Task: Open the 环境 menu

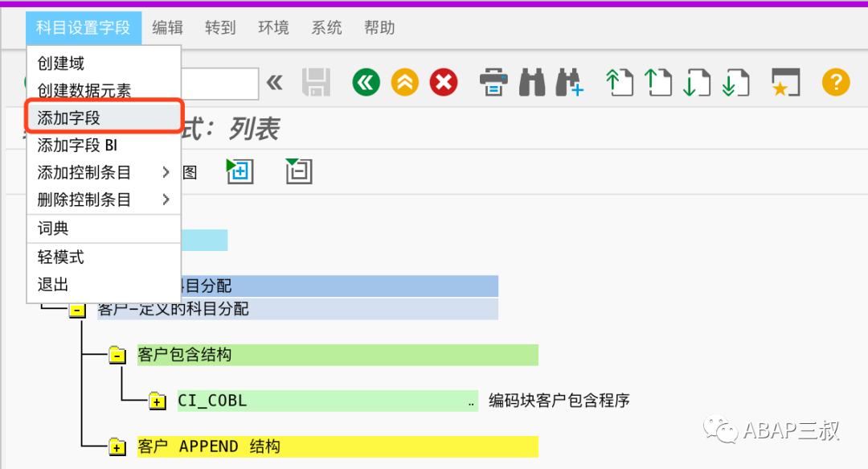Action: pyautogui.click(x=273, y=27)
